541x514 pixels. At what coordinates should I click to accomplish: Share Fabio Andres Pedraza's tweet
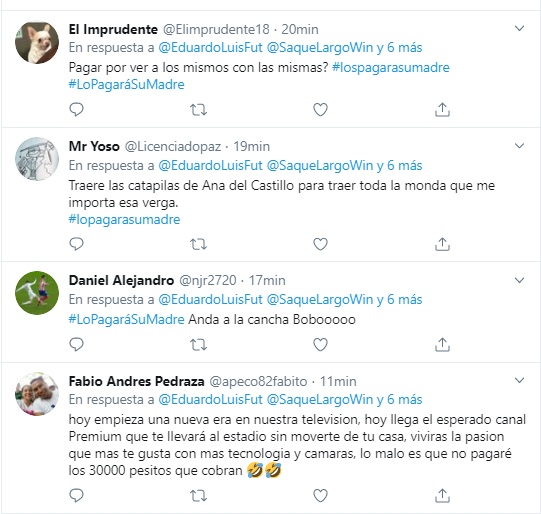442,495
